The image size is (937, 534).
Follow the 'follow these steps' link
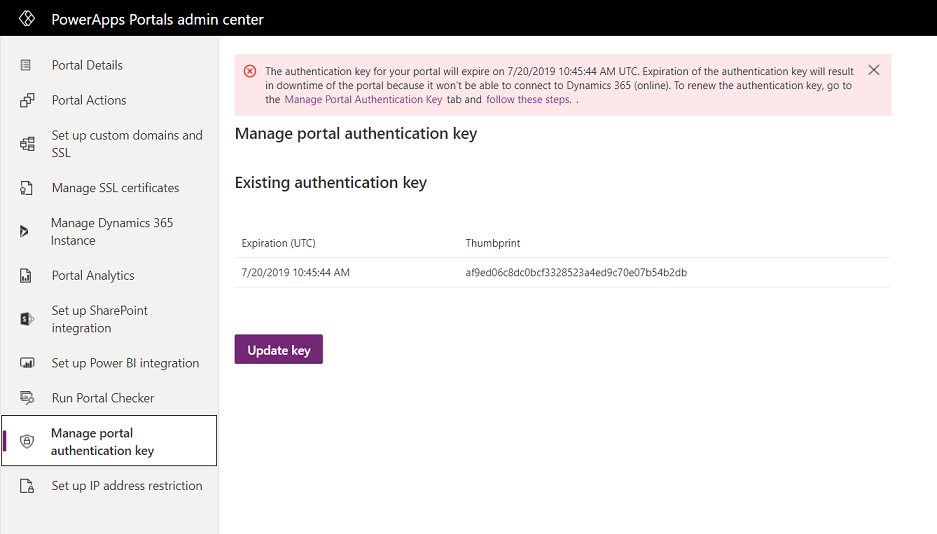point(528,100)
